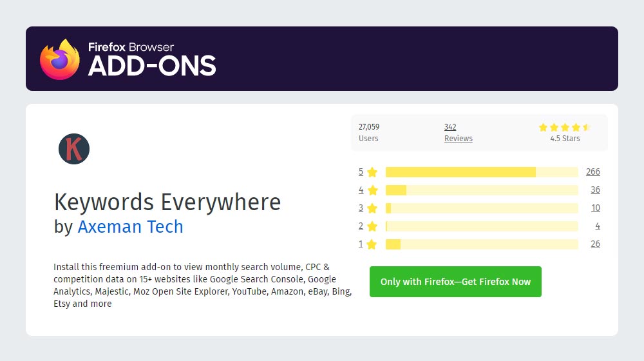Image resolution: width=644 pixels, height=361 pixels.
Task: Click the 4-star rating bar
Action: [x=482, y=190]
